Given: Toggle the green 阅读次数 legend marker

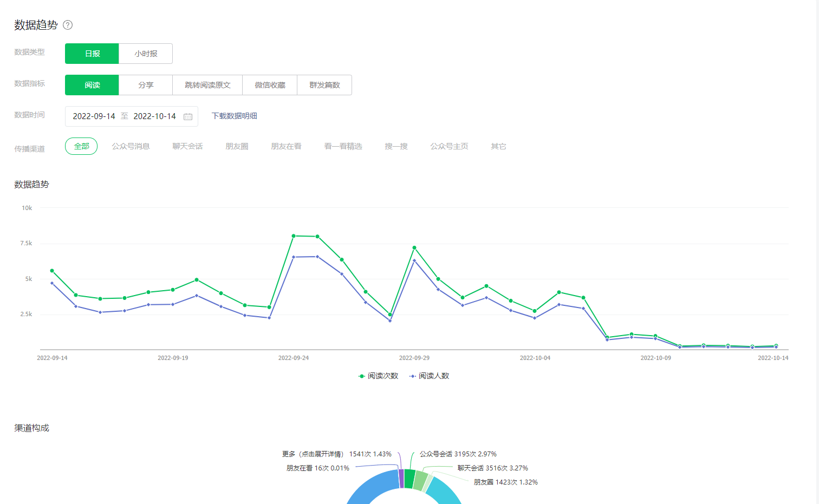Looking at the screenshot, I should (x=361, y=376).
